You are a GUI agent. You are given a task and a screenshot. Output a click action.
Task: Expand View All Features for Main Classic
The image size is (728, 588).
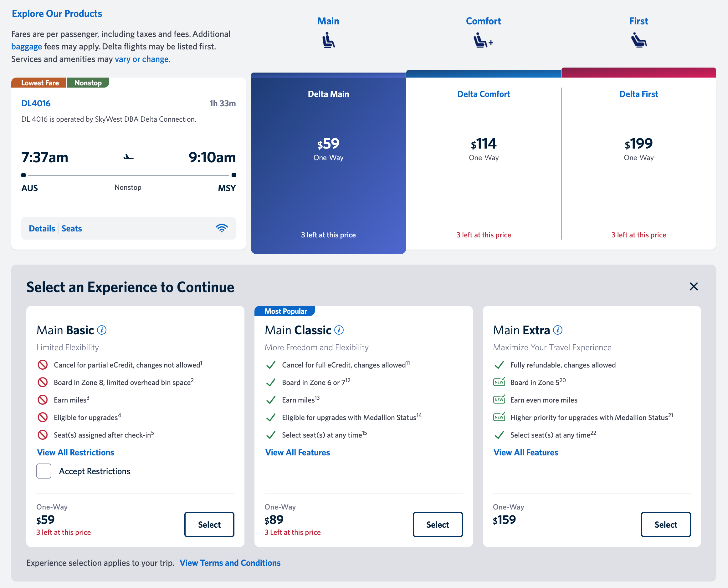click(x=297, y=453)
